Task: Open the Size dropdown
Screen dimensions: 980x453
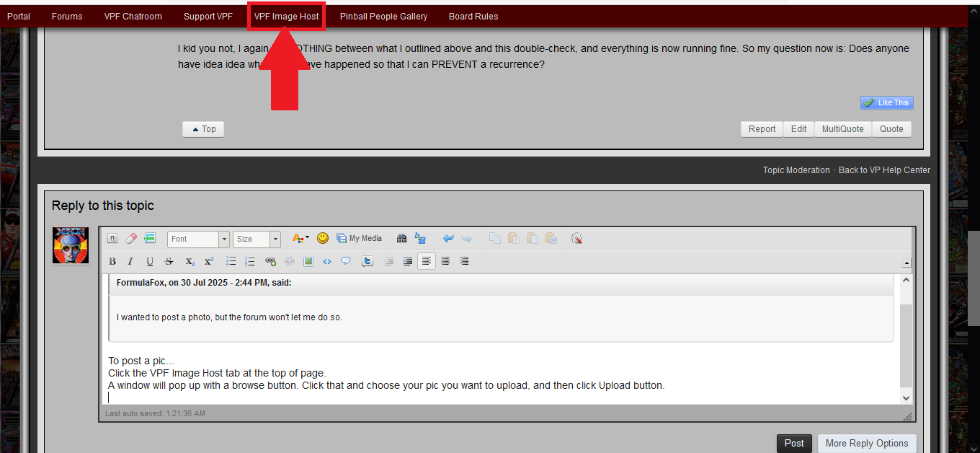Action: coord(257,239)
